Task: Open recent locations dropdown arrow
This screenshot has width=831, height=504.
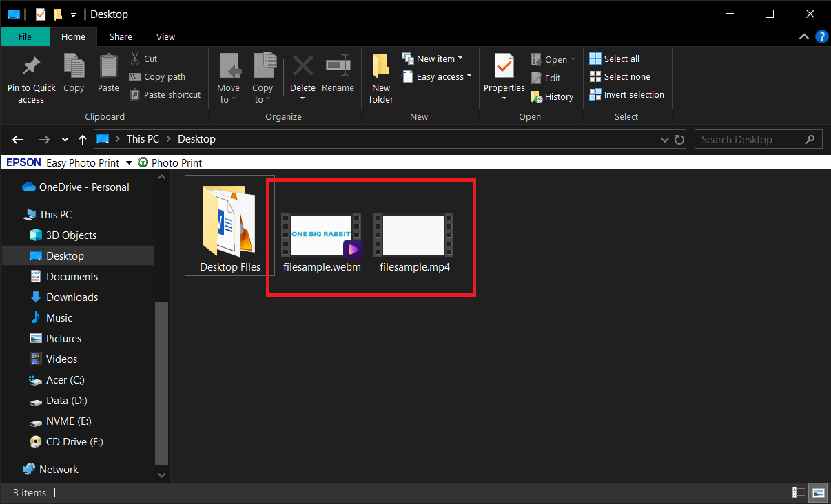Action: 65,140
